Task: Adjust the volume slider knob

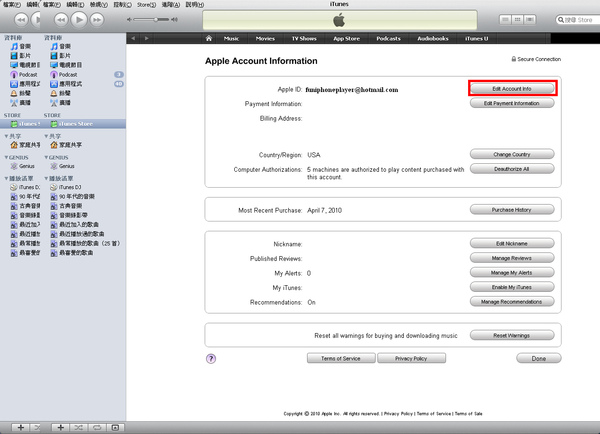Action: click(x=156, y=20)
